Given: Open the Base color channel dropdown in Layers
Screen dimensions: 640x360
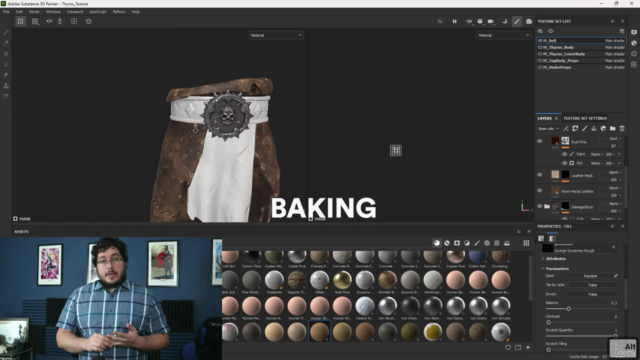Looking at the screenshot, I should pos(548,129).
